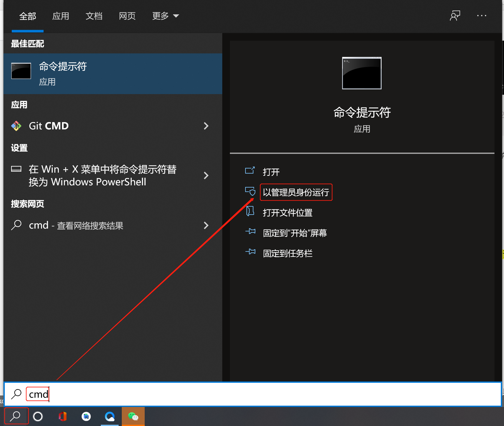Expand Git CMD chevron arrow
The width and height of the screenshot is (504, 426).
point(206,126)
